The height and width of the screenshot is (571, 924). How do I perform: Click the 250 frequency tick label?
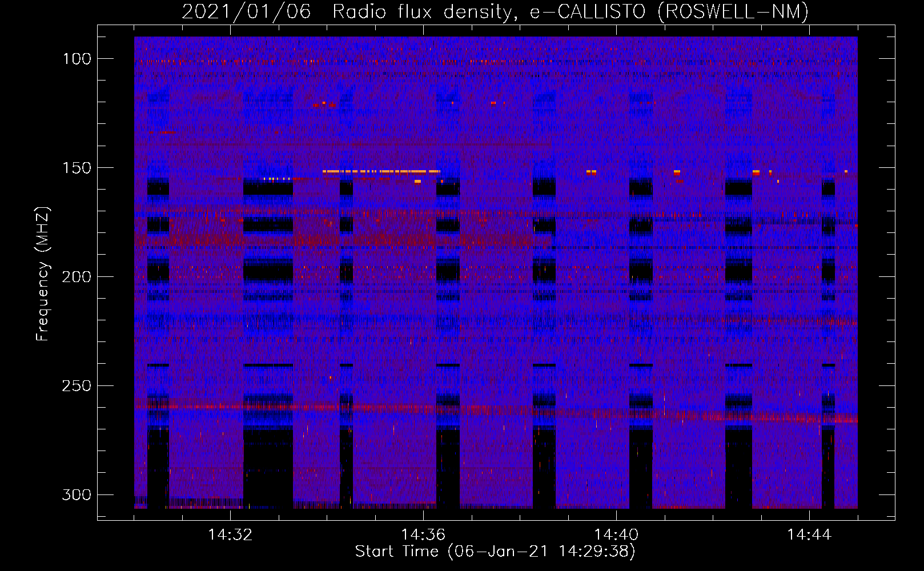tap(77, 386)
